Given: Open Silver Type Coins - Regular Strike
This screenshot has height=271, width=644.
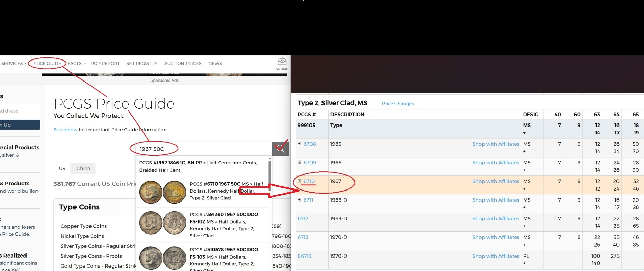Looking at the screenshot, I should pyautogui.click(x=98, y=246).
